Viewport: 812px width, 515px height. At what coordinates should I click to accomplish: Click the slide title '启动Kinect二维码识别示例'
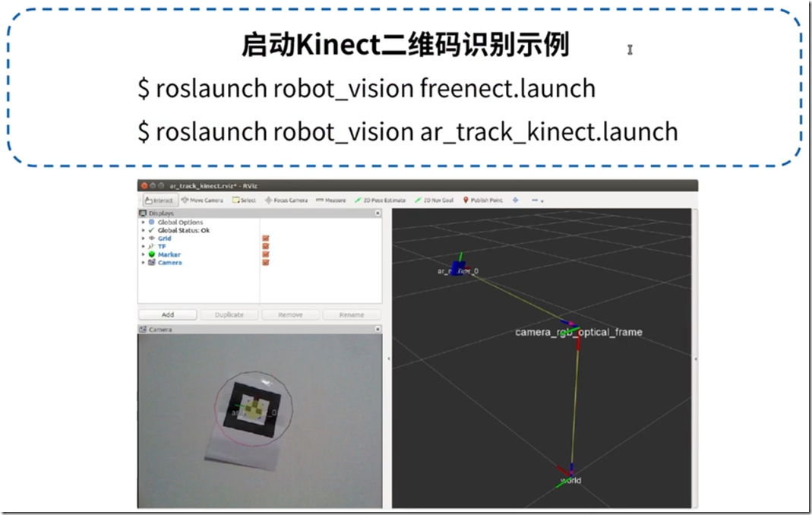406,45
